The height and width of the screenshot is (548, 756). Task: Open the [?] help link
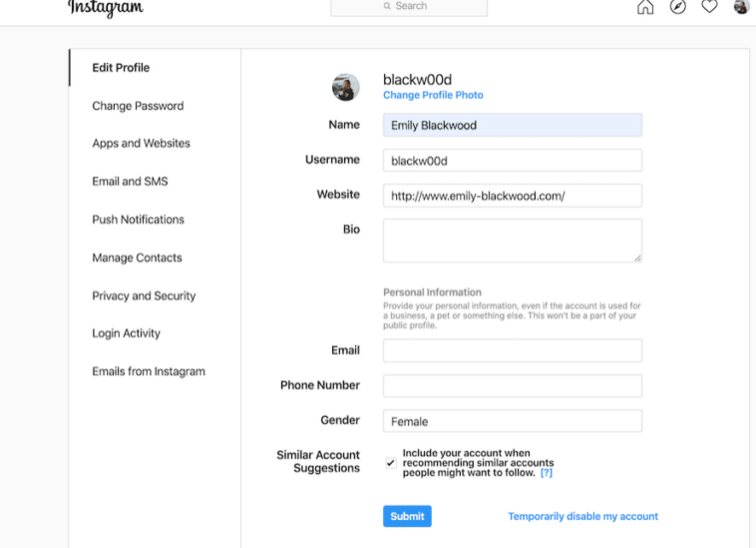[x=547, y=473]
